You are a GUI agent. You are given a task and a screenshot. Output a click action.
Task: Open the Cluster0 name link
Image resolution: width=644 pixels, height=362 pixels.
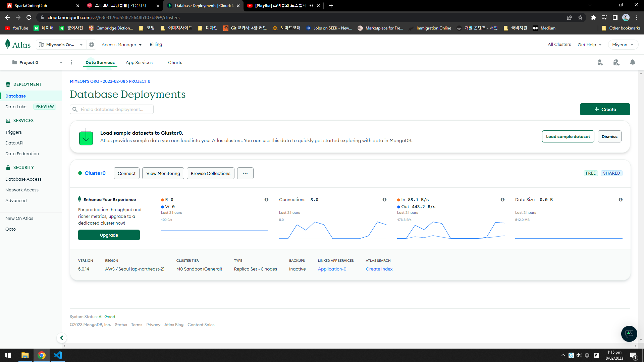[95, 173]
